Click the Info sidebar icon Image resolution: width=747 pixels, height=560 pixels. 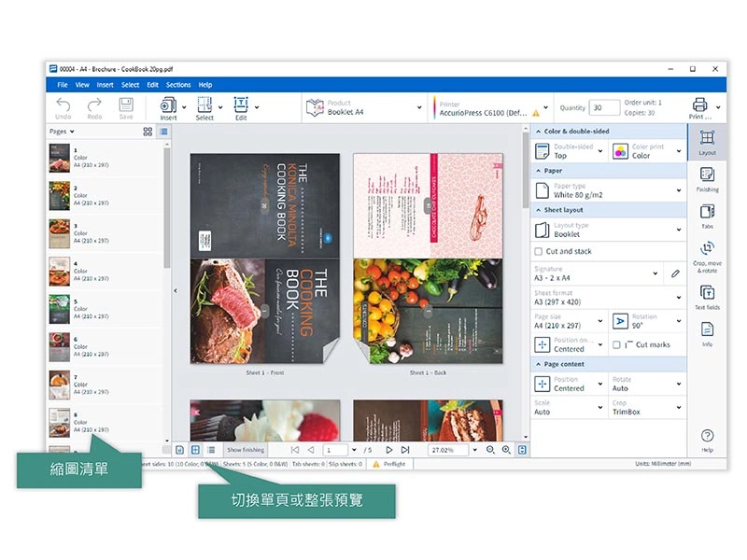click(x=707, y=333)
